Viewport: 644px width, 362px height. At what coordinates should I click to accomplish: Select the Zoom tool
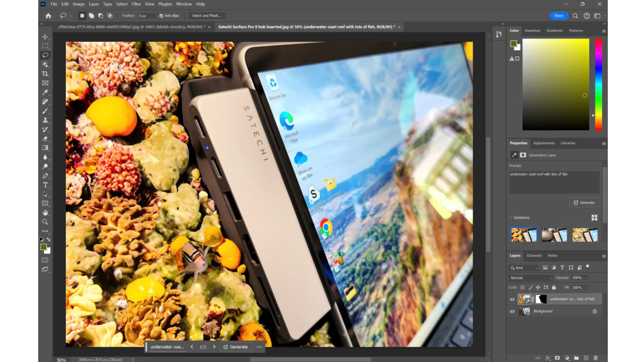[x=45, y=222]
